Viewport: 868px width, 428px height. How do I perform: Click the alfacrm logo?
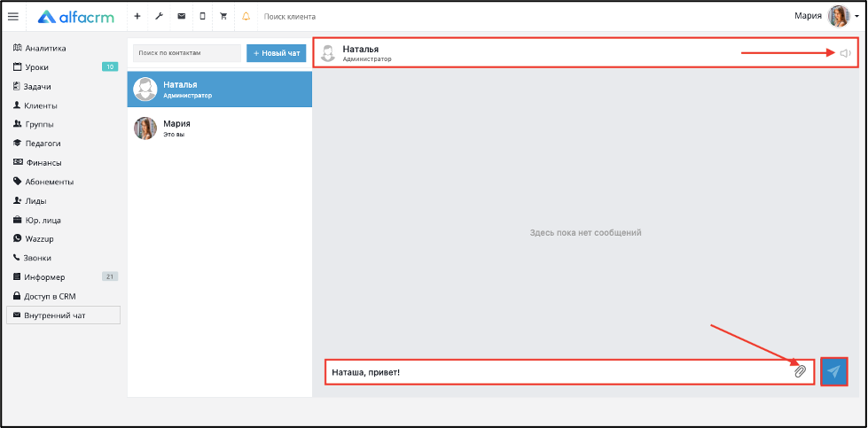point(76,17)
